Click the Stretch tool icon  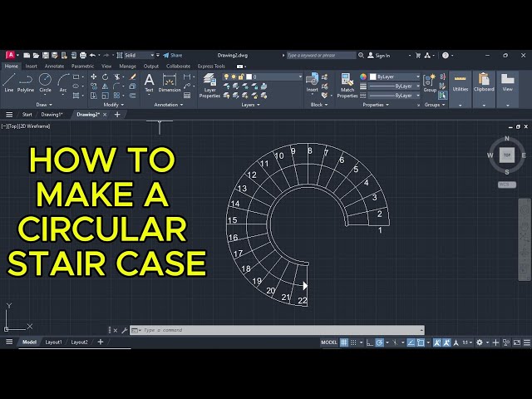[94, 96]
